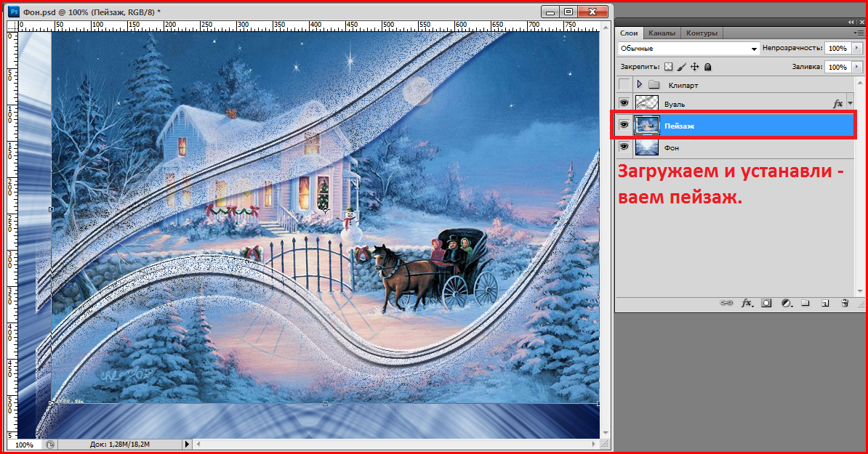Select the Фон layer name
Screen dimensions: 868x454
pos(672,147)
